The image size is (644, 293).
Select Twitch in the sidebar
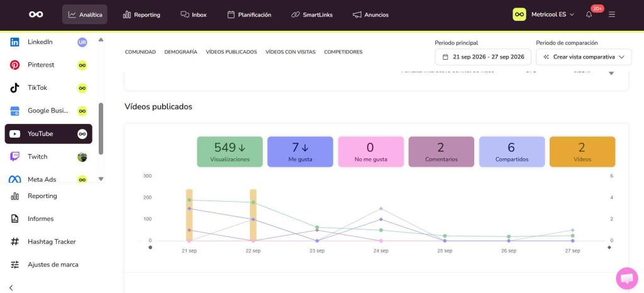(x=48, y=157)
